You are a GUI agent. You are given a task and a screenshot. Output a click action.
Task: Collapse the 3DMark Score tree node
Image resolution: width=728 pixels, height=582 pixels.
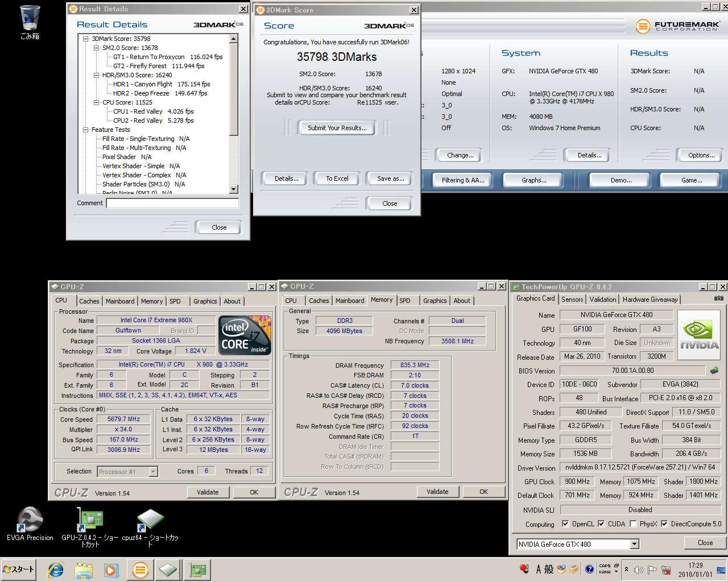coord(86,39)
